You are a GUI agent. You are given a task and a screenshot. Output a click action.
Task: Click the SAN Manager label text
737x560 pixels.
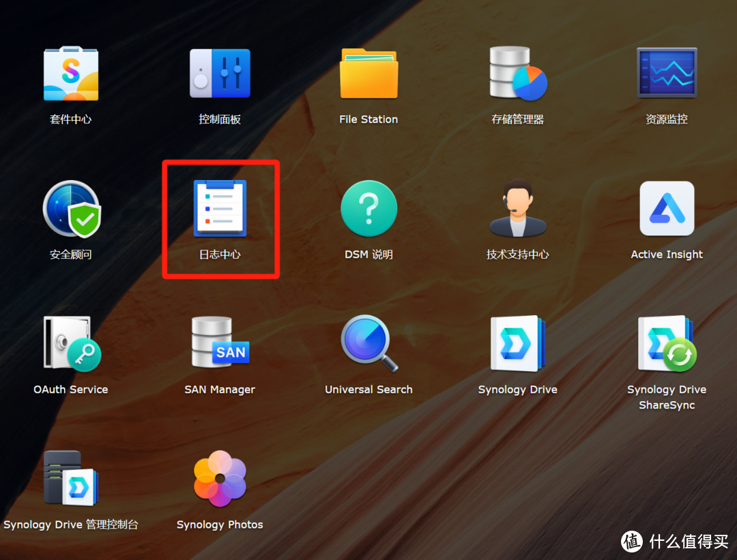click(220, 390)
